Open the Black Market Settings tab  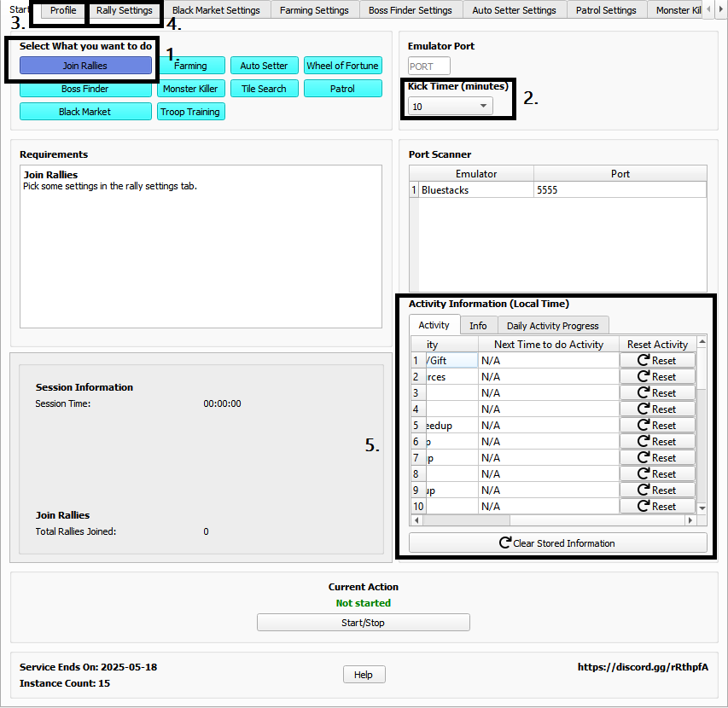[216, 10]
